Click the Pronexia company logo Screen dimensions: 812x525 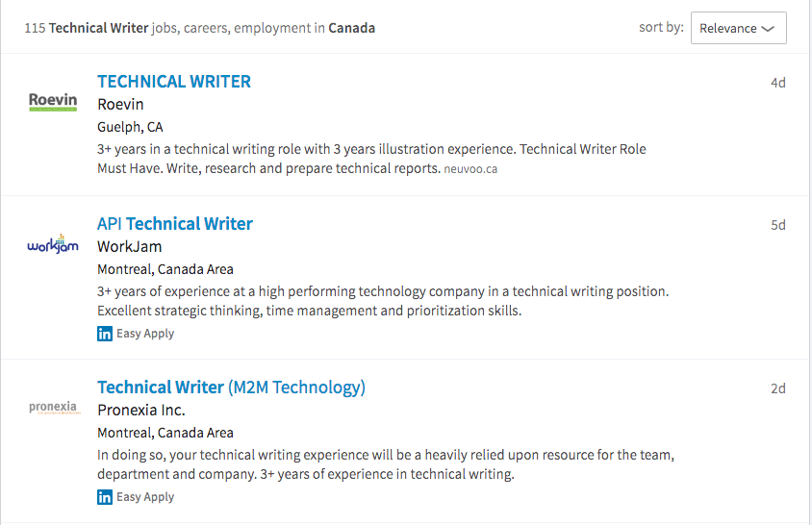[55, 408]
